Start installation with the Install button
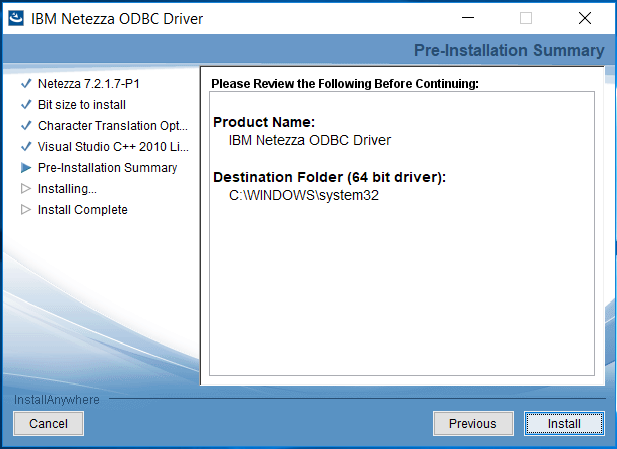The height and width of the screenshot is (449, 617). point(564,424)
